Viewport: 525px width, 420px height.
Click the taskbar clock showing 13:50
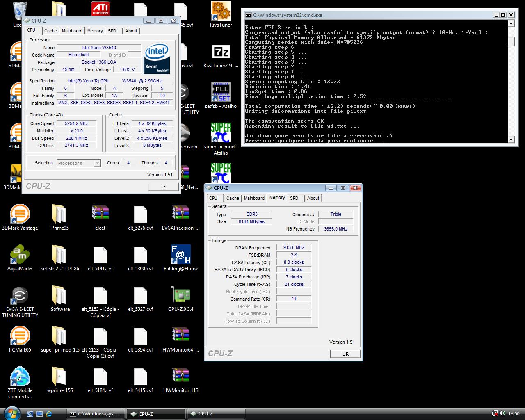point(514,414)
